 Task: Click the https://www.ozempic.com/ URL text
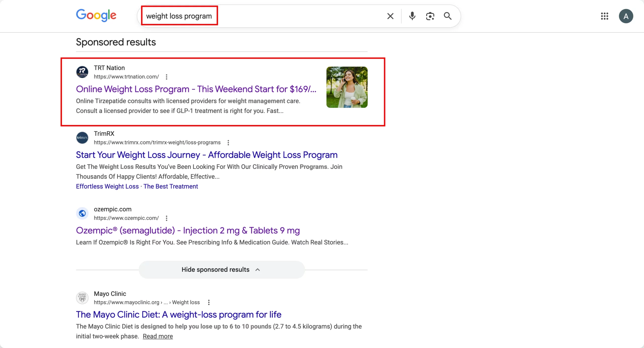click(126, 218)
